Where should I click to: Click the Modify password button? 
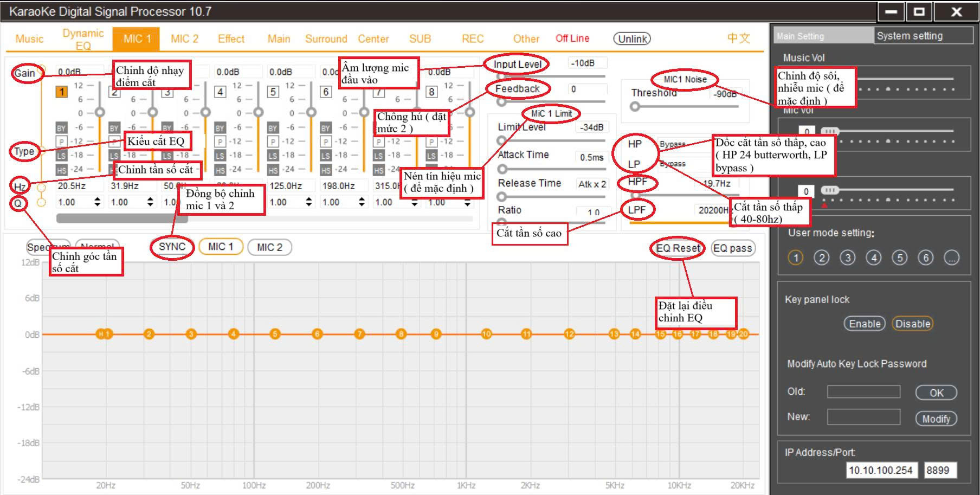(936, 419)
